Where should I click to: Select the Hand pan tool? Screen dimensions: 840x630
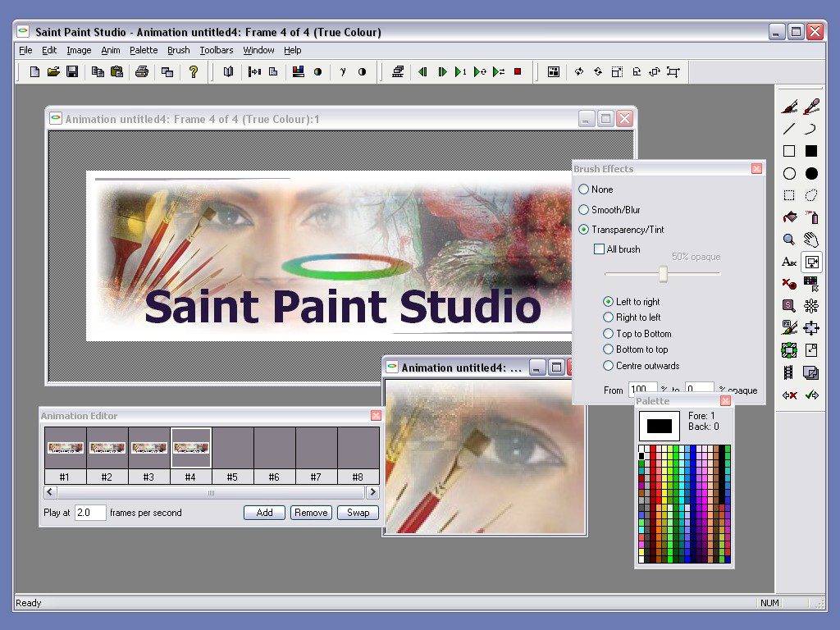(812, 240)
